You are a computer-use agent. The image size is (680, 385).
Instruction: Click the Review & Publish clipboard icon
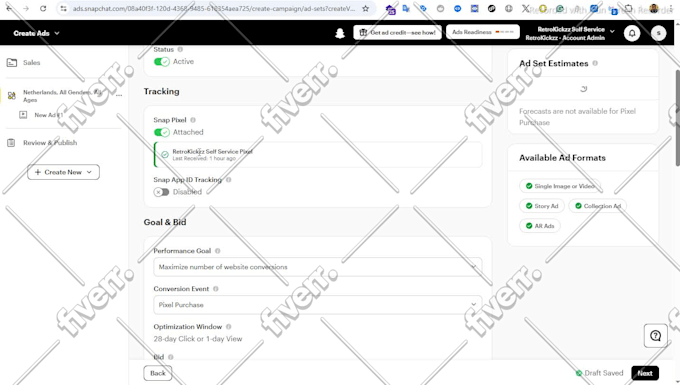coord(11,143)
